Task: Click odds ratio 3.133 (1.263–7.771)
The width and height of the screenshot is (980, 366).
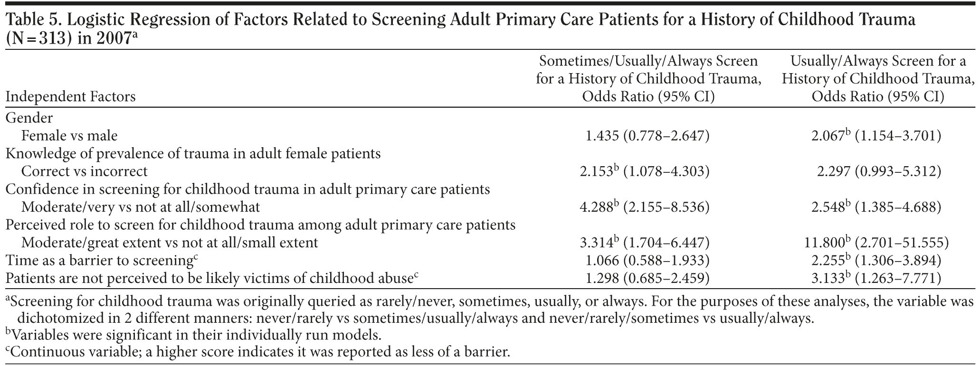Action: (x=876, y=278)
